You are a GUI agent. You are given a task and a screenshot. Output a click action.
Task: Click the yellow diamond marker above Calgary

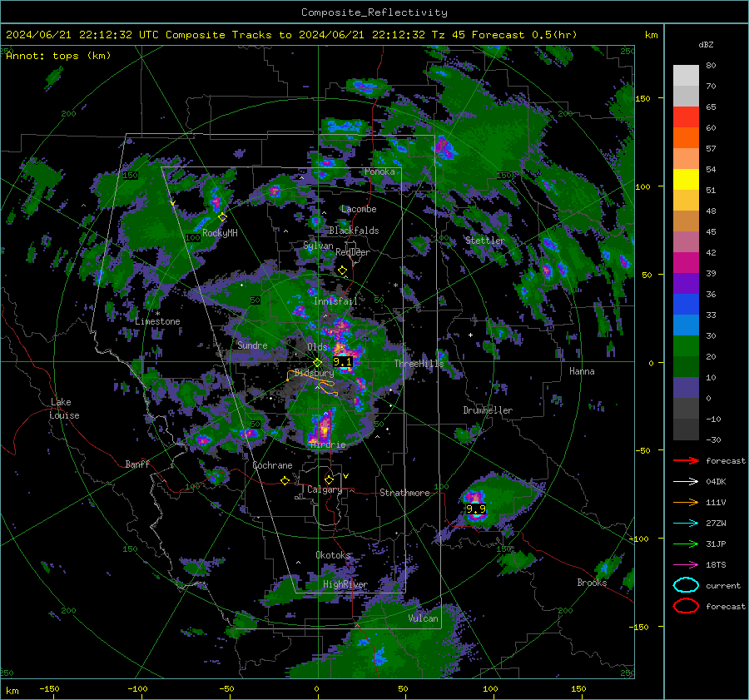[329, 479]
